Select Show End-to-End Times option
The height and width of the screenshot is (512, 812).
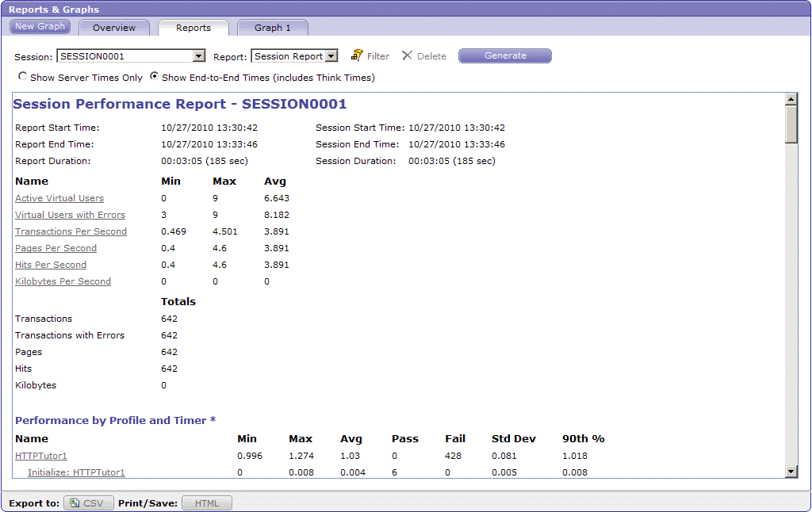(154, 76)
